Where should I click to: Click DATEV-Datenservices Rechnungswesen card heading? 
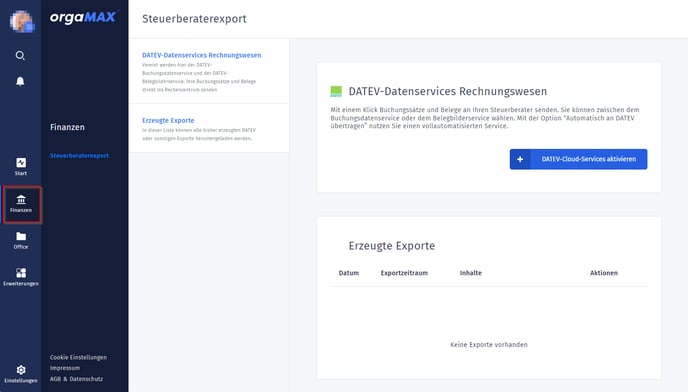pos(448,91)
